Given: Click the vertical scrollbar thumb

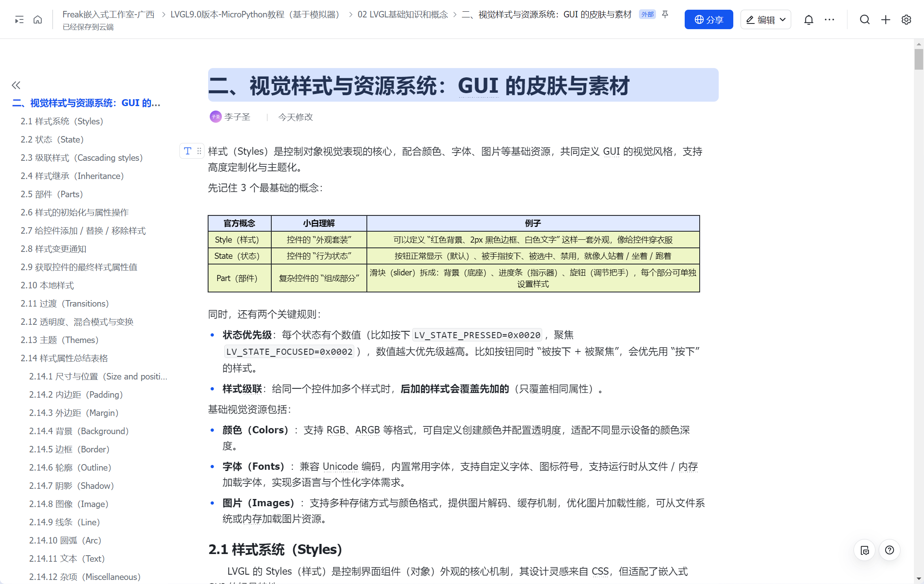Looking at the screenshot, I should point(918,59).
